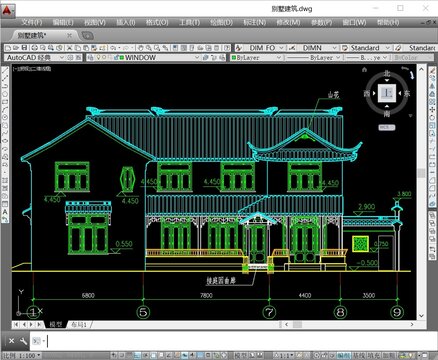Open the 文件(F) menu
The width and height of the screenshot is (438, 360).
[32, 22]
